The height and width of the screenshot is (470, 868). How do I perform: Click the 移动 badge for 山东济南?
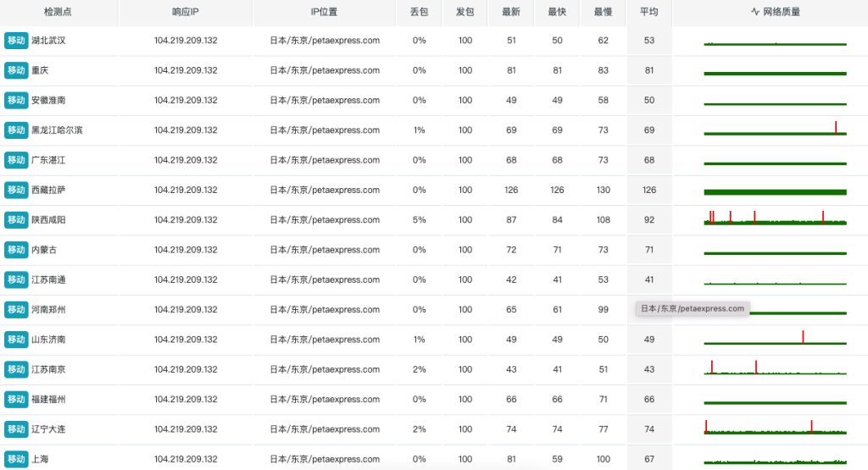[x=16, y=339]
